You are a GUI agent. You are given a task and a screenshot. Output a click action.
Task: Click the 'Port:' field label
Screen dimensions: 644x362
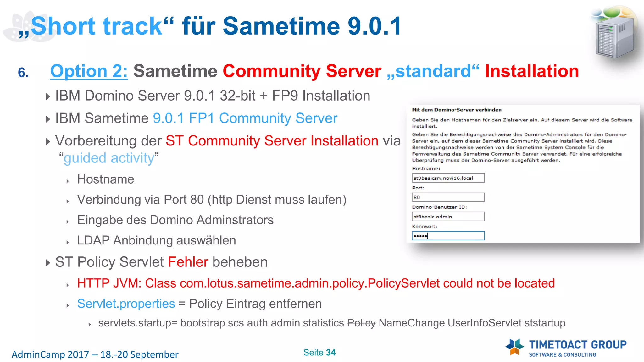tap(418, 188)
